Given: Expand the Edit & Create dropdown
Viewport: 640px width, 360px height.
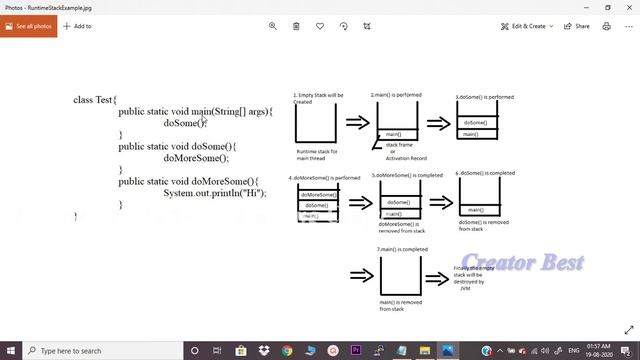Looking at the screenshot, I should pyautogui.click(x=527, y=26).
